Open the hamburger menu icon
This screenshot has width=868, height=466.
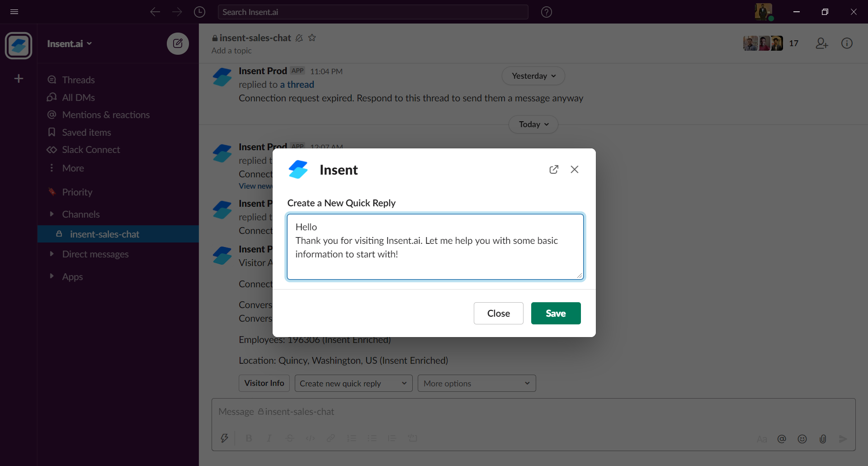[14, 12]
